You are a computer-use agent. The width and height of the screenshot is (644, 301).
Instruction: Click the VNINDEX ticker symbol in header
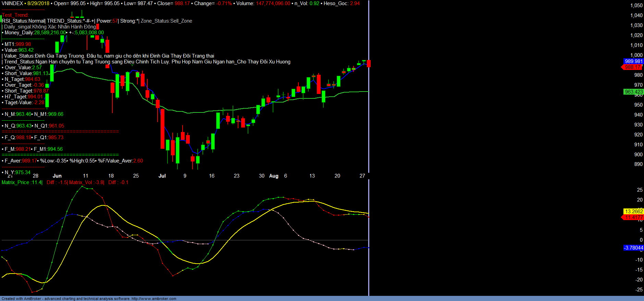pos(12,3)
